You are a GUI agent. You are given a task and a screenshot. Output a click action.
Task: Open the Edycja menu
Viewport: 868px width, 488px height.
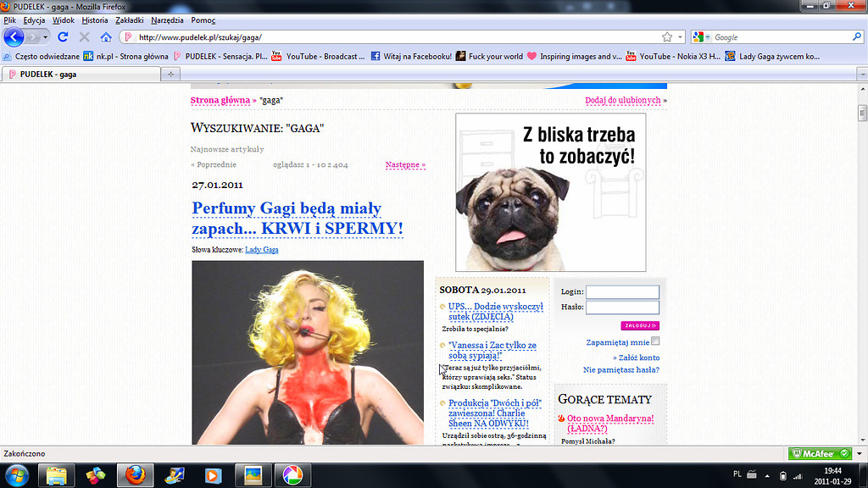tap(34, 20)
